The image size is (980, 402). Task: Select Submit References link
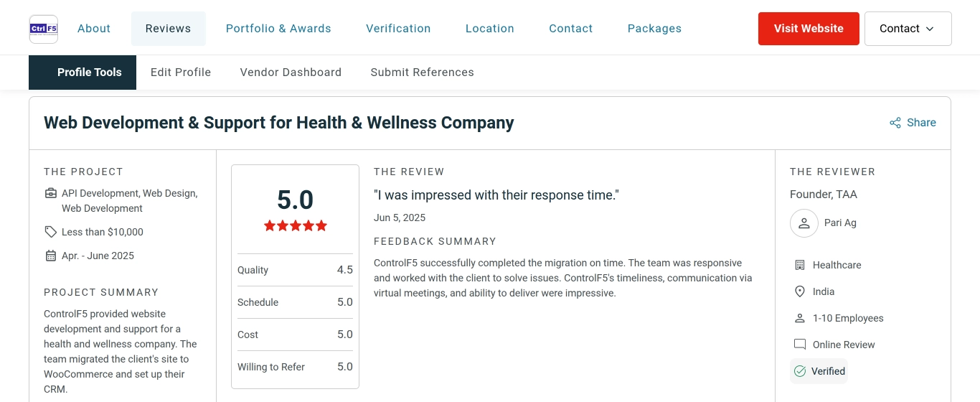pos(422,73)
